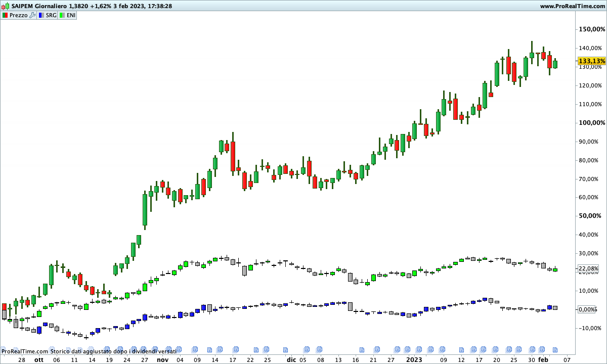Click the candlestick chart icon beside SAIPEM title

[5, 6]
